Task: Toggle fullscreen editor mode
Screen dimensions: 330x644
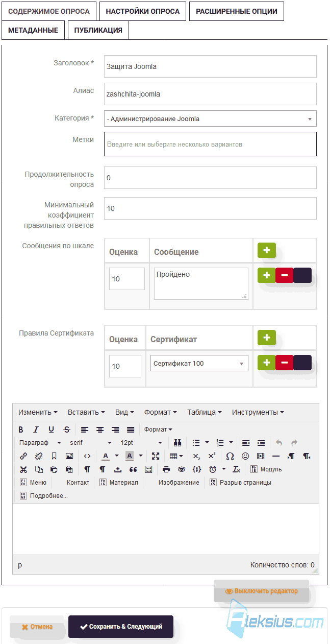Action: coord(156,456)
